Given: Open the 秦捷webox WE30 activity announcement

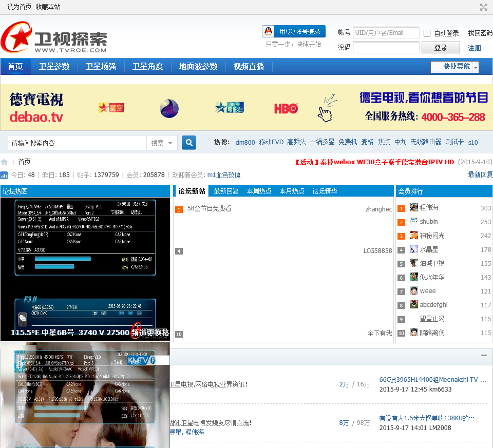Looking at the screenshot, I should pyautogui.click(x=374, y=162).
